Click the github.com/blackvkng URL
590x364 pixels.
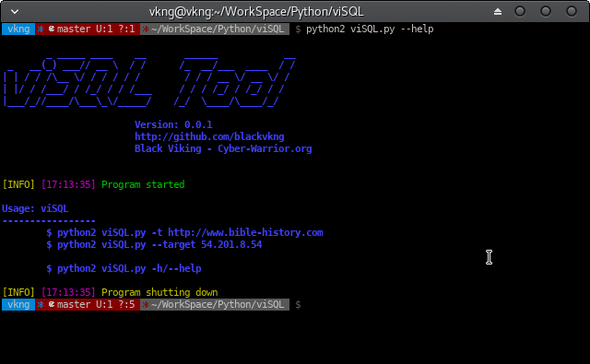(209, 136)
